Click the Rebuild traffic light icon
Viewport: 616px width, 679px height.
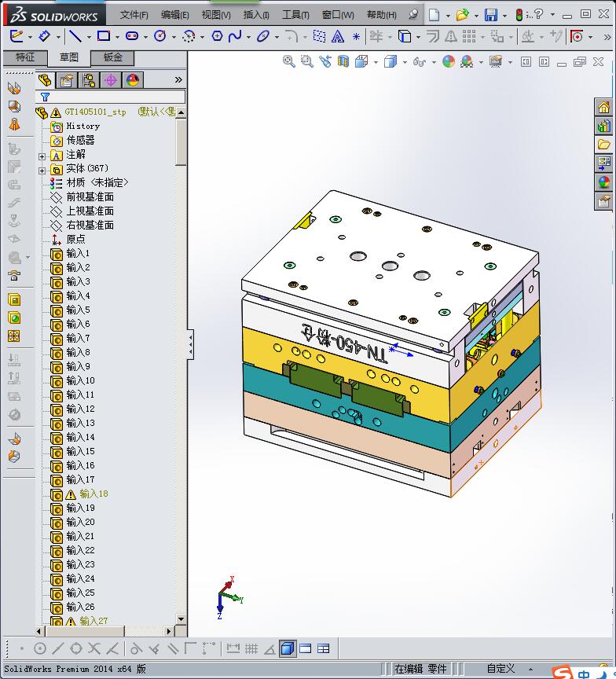(x=519, y=15)
